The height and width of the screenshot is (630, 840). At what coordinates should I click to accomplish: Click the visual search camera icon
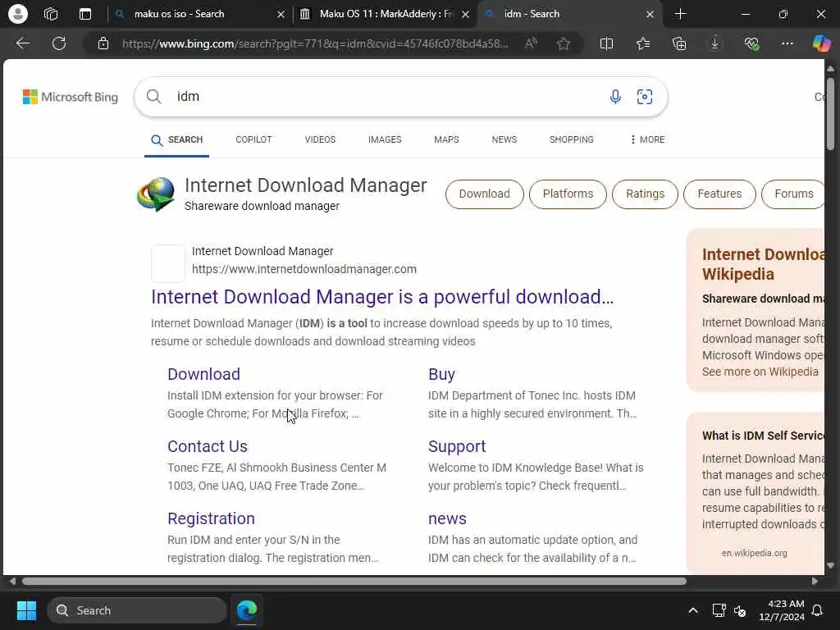pos(645,97)
